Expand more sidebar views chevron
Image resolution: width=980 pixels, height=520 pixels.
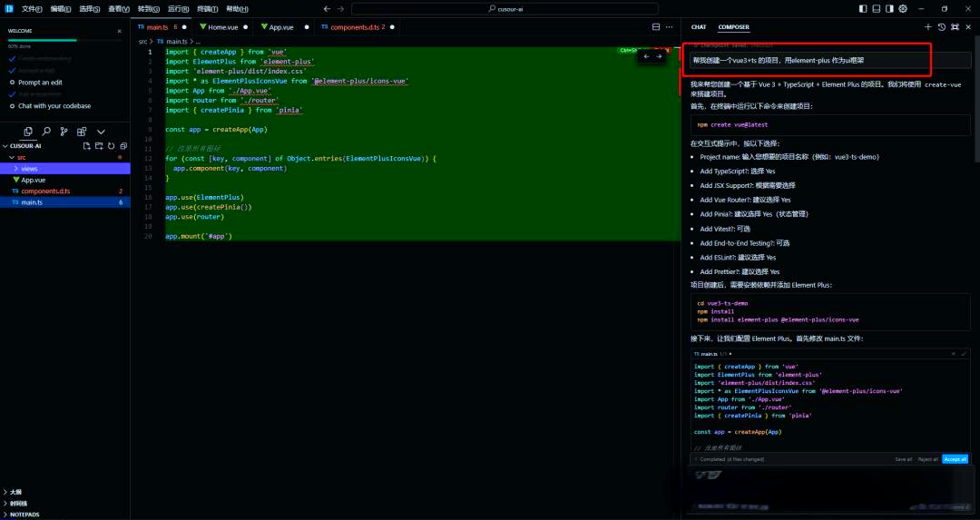102,132
